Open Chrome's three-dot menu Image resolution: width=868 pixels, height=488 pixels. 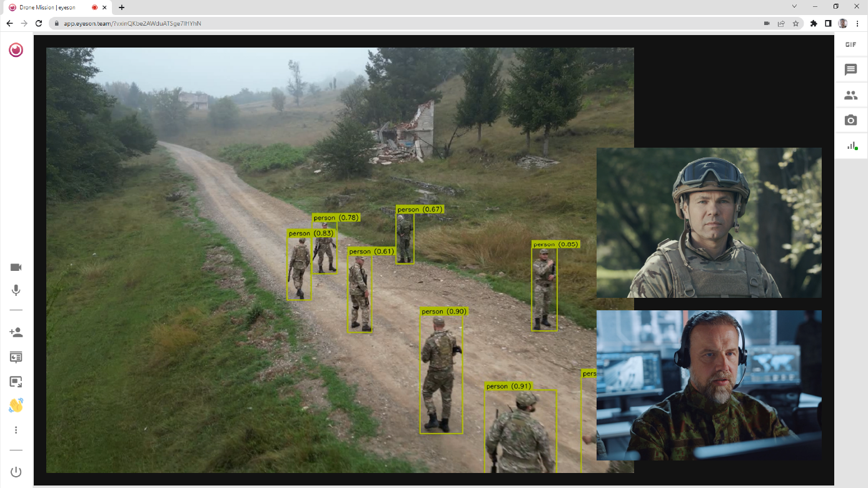[x=857, y=23]
